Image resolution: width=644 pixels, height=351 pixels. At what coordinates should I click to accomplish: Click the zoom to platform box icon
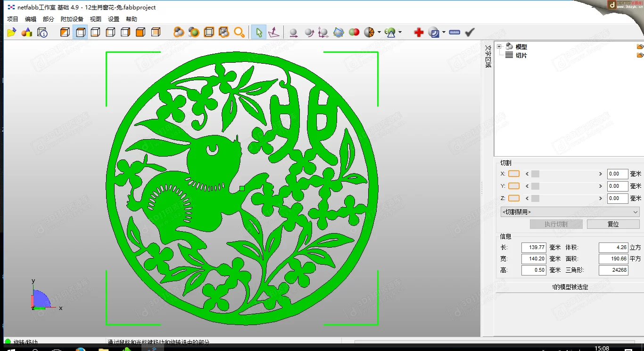click(209, 32)
